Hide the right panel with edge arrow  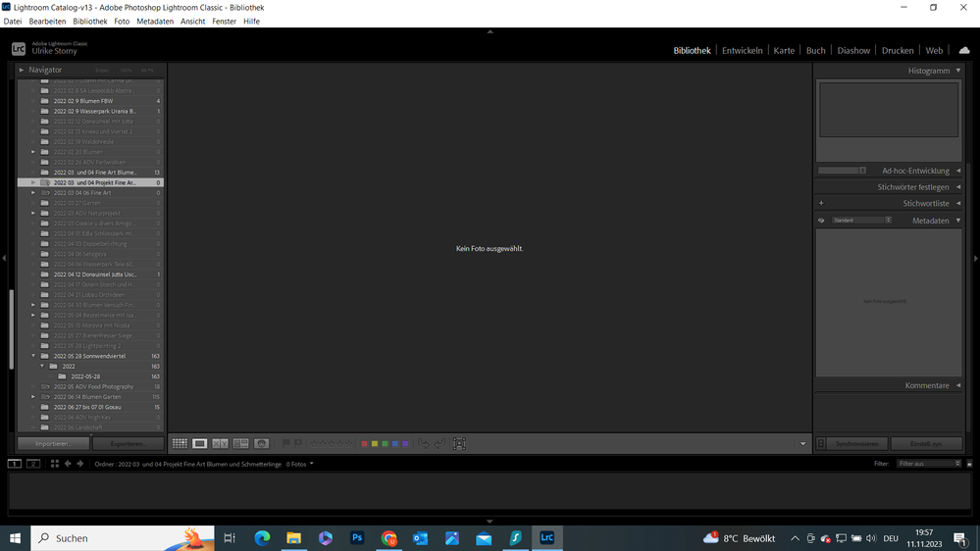point(976,258)
